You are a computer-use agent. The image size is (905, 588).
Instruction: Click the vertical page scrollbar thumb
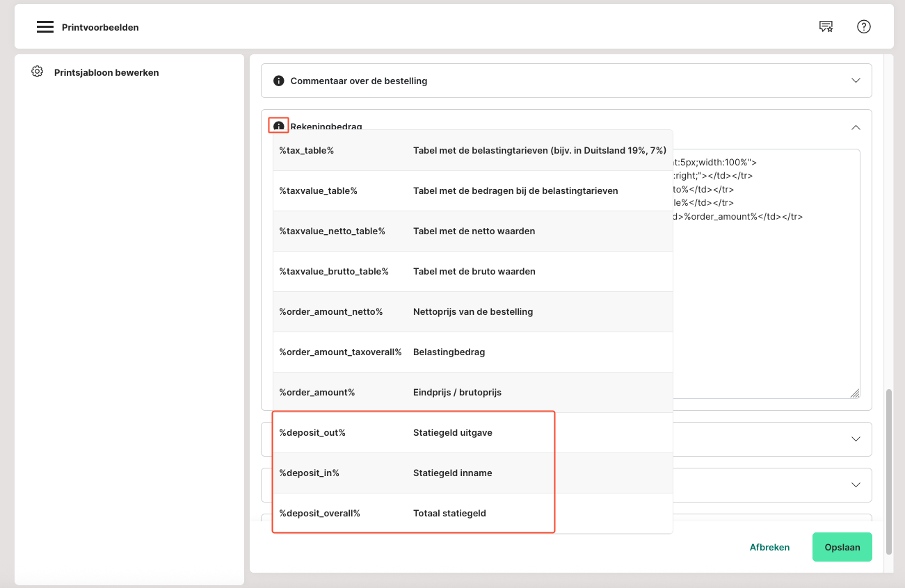(888, 471)
